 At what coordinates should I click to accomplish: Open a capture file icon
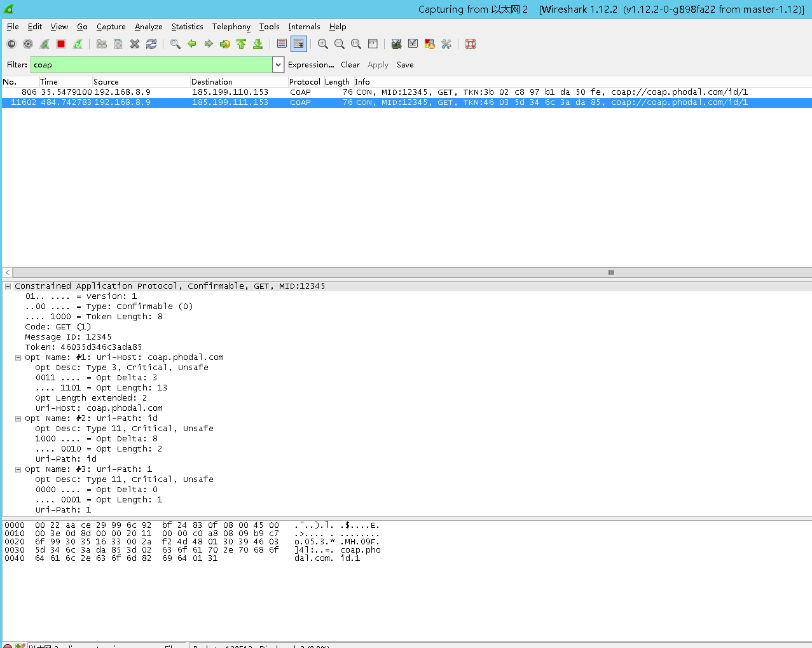coord(101,44)
